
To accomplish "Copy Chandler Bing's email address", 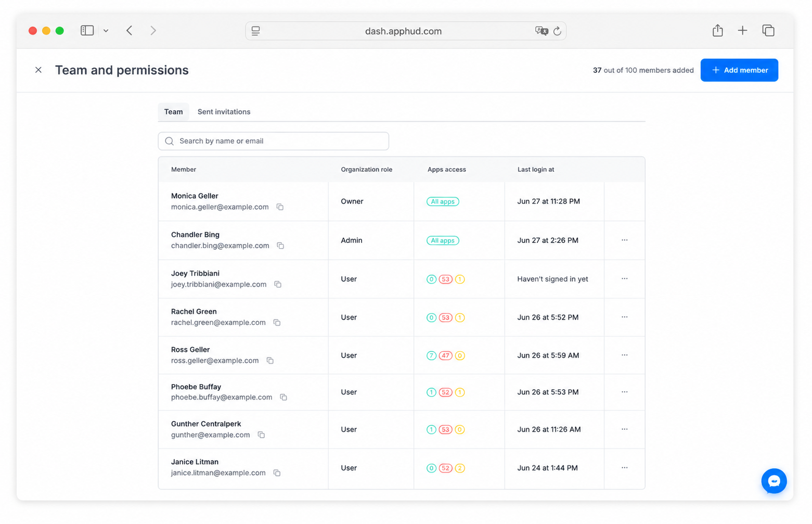I will pos(280,246).
